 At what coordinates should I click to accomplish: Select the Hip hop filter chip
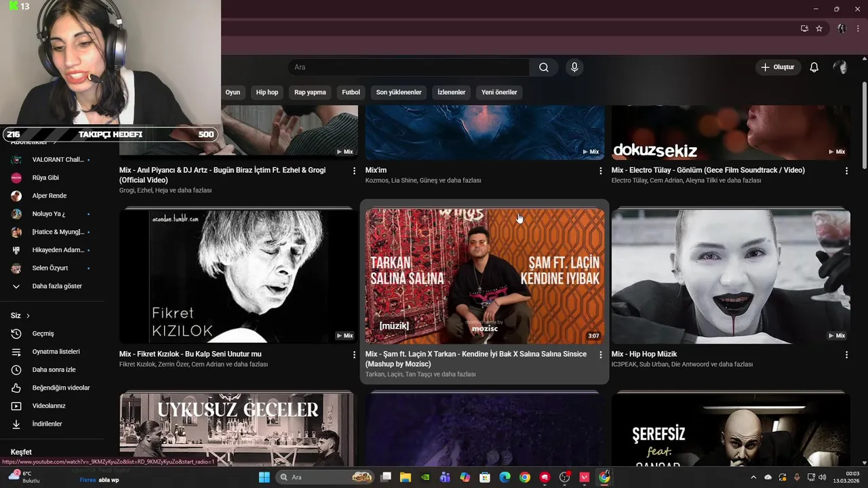pyautogui.click(x=267, y=92)
